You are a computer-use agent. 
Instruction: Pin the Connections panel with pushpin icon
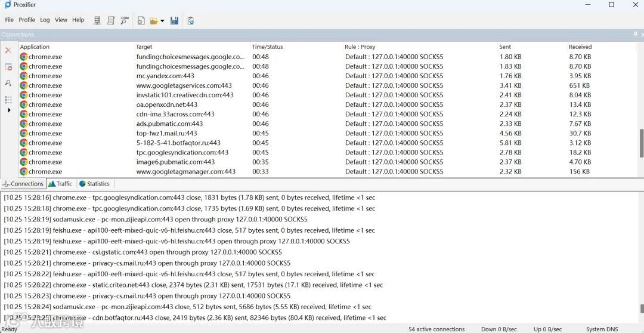pos(636,35)
